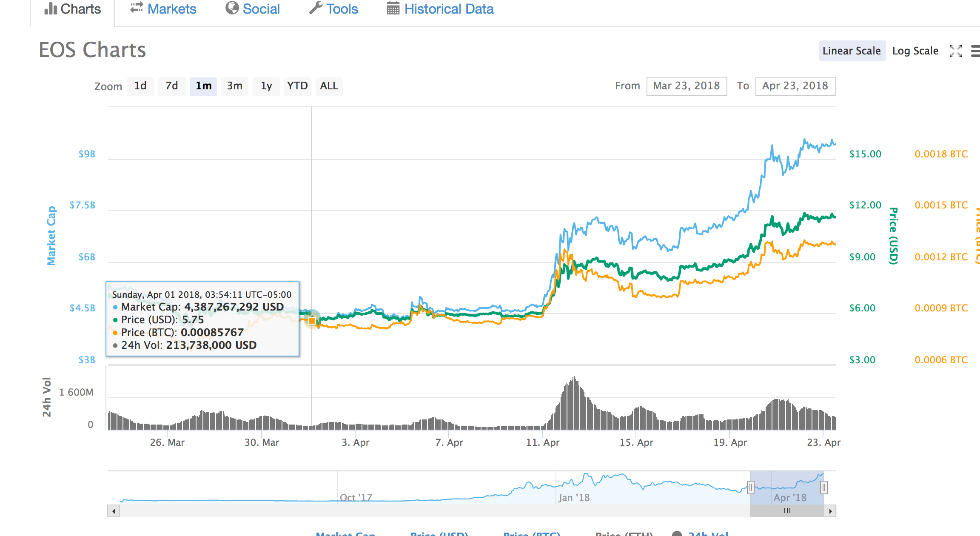Click the Tools wrench icon
The height and width of the screenshot is (536, 980).
(x=315, y=8)
